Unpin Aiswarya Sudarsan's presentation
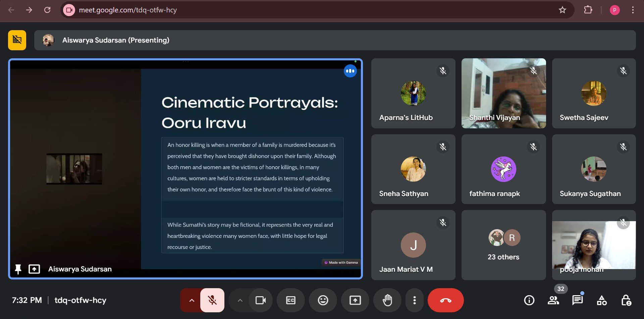644x319 pixels. click(x=18, y=269)
